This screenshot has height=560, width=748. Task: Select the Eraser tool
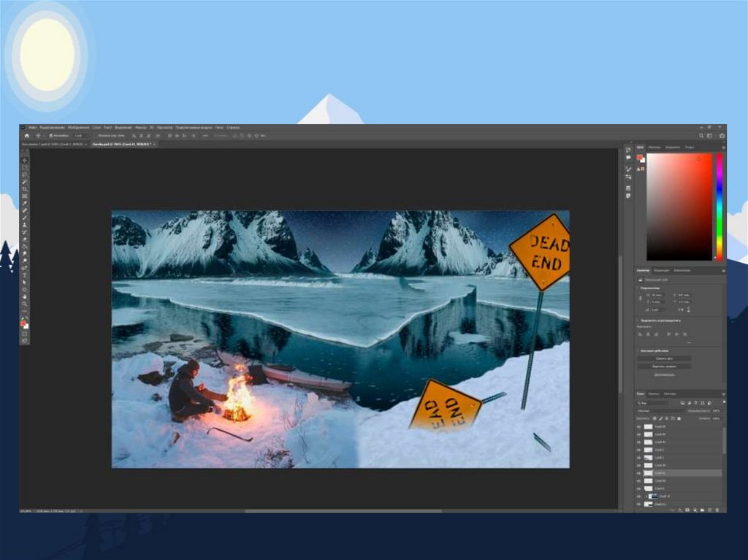point(25,239)
